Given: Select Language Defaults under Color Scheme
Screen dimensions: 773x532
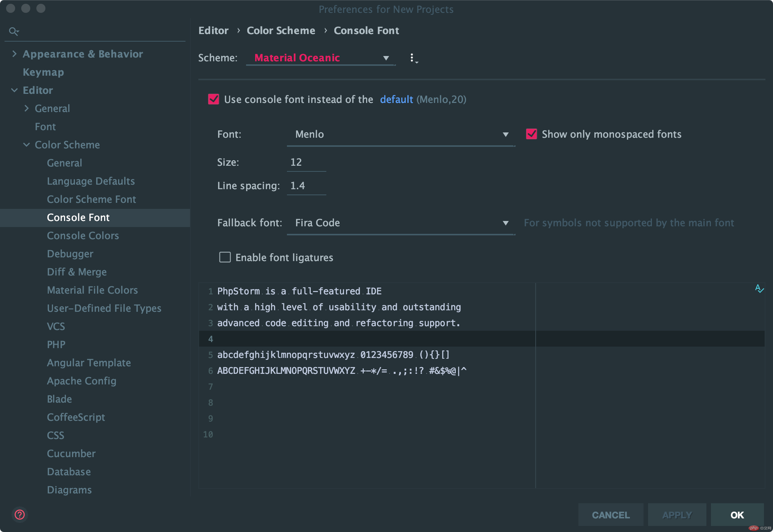Looking at the screenshot, I should tap(91, 181).
